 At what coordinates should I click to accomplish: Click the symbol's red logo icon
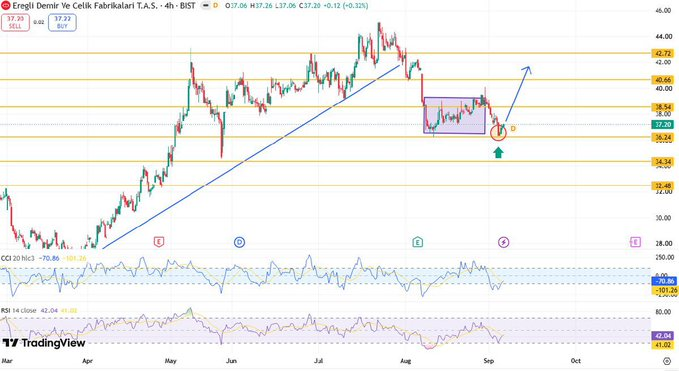[x=6, y=6]
